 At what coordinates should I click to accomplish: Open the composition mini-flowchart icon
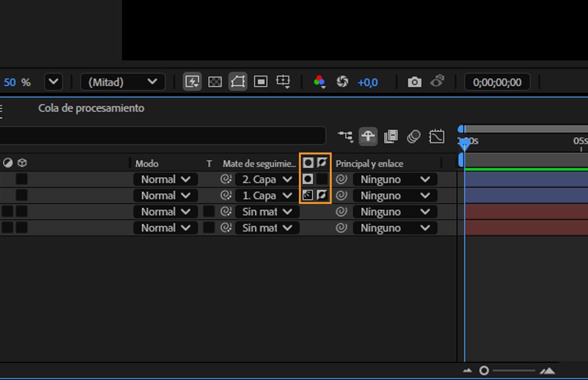point(345,136)
